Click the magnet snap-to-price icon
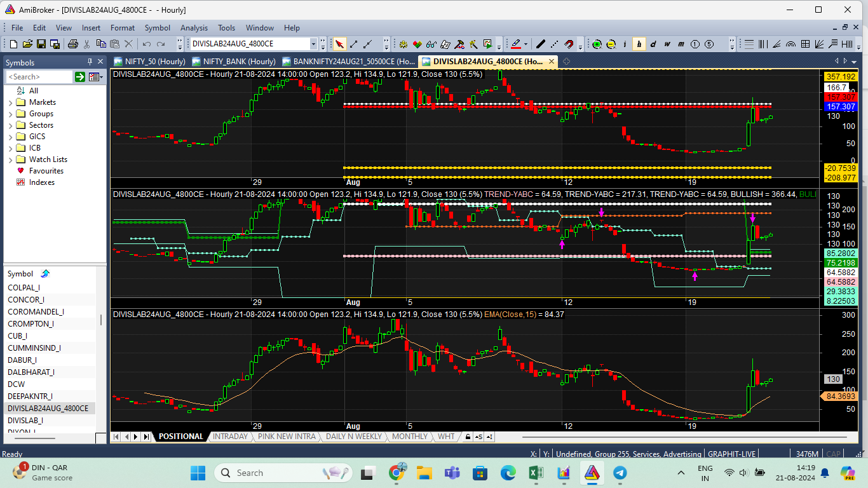This screenshot has width=868, height=488. 569,44
